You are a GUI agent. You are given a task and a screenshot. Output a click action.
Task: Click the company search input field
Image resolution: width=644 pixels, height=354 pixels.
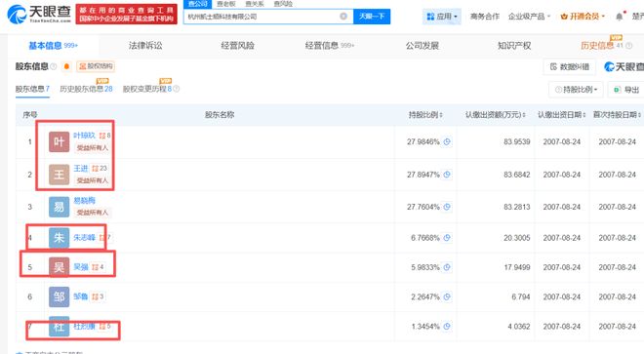[262, 17]
